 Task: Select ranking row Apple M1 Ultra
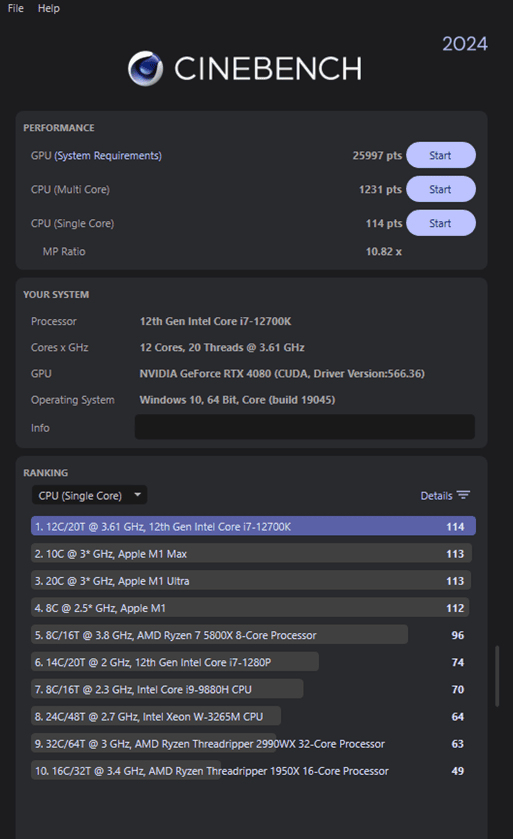point(251,581)
